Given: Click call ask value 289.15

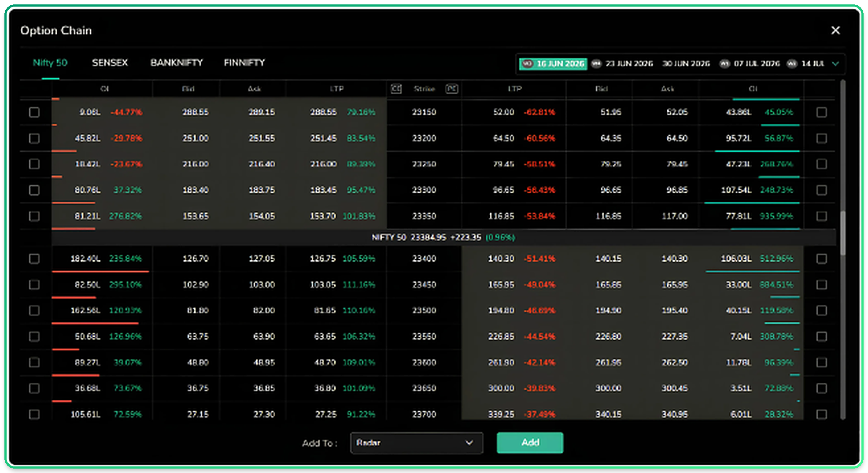Looking at the screenshot, I should coord(262,112).
